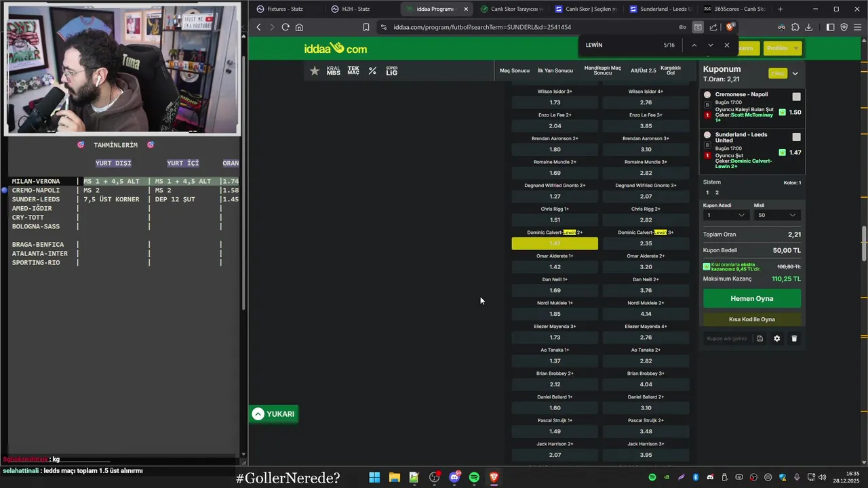Screen dimensions: 868x488
Task: Uncheck the Sunderland - Leeds United coupon checkbox
Action: [796, 137]
